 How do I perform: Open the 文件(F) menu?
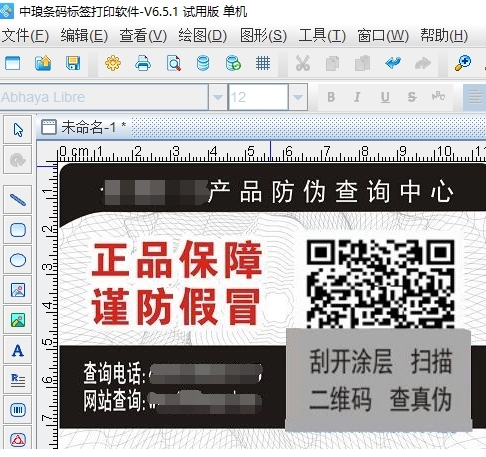(x=25, y=36)
